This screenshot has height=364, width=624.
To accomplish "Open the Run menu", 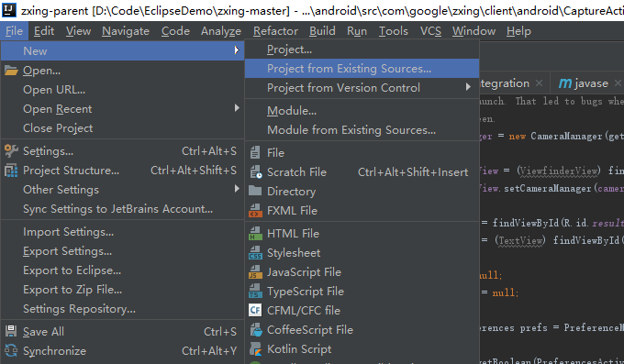I will (x=357, y=31).
